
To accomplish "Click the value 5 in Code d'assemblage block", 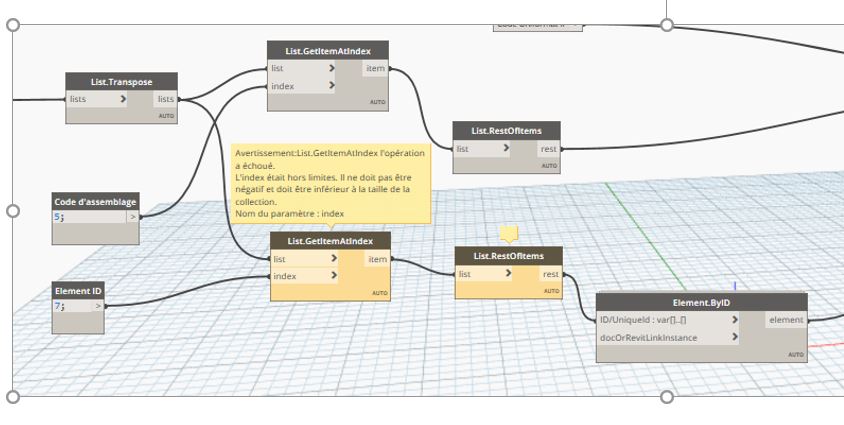I will coord(57,215).
